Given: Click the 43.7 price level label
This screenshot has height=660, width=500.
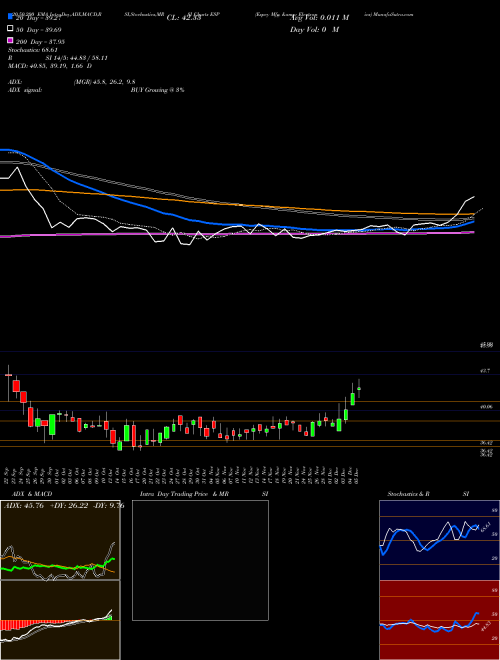Looking at the screenshot, I should pos(485,371).
